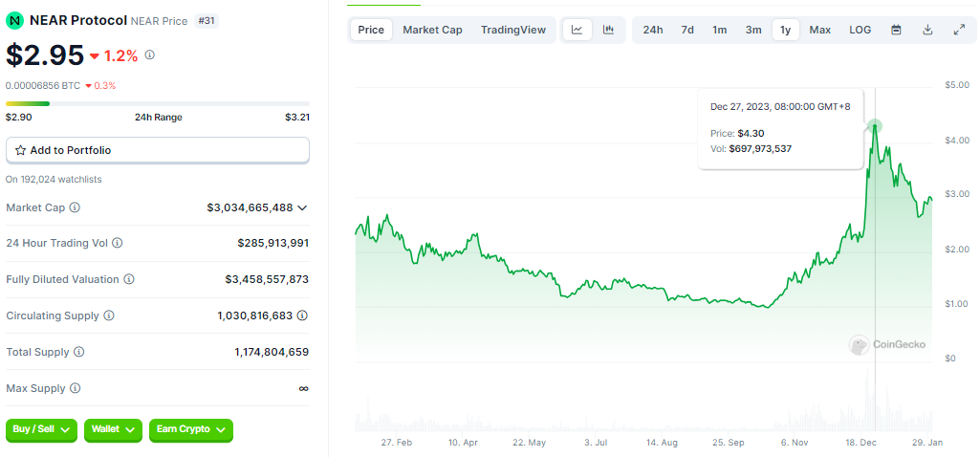
Task: Open the Wallet dropdown
Action: pos(113,430)
